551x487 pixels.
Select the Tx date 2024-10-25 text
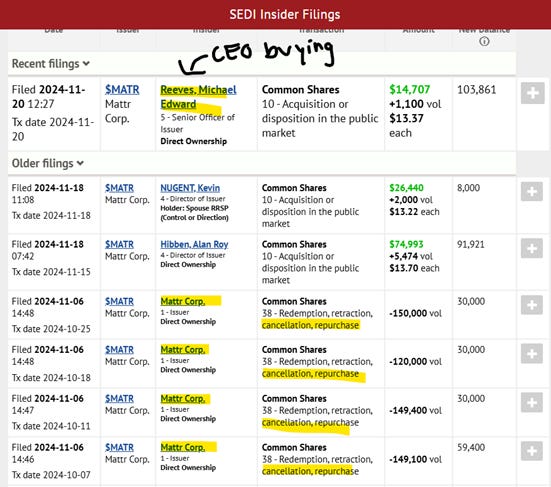coord(51,329)
